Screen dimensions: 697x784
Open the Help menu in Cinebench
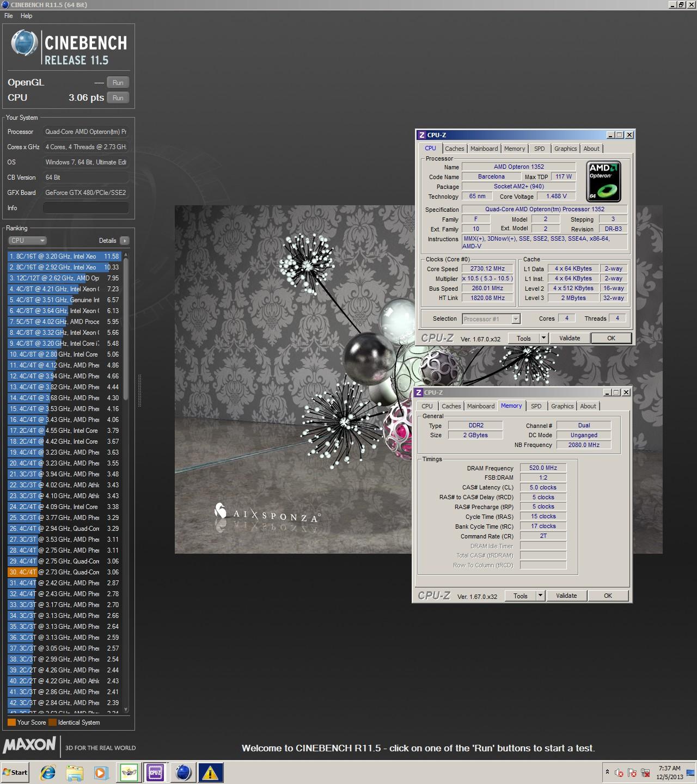tap(27, 16)
